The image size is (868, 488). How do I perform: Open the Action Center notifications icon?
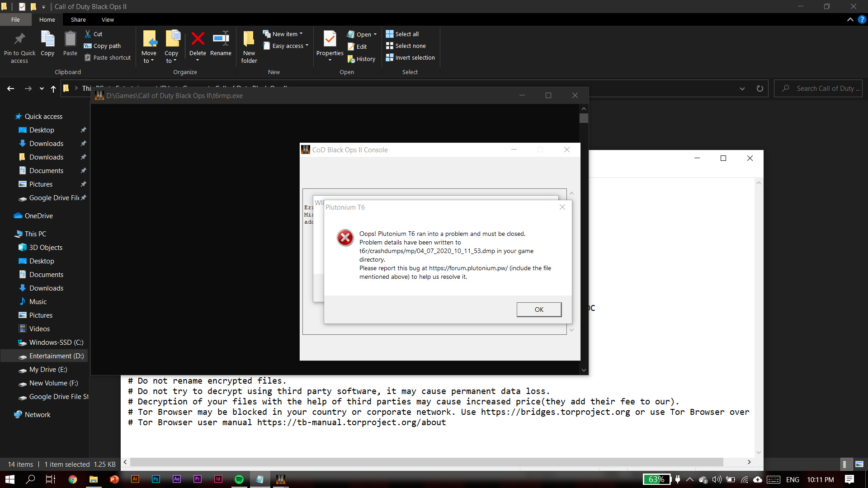(x=849, y=479)
